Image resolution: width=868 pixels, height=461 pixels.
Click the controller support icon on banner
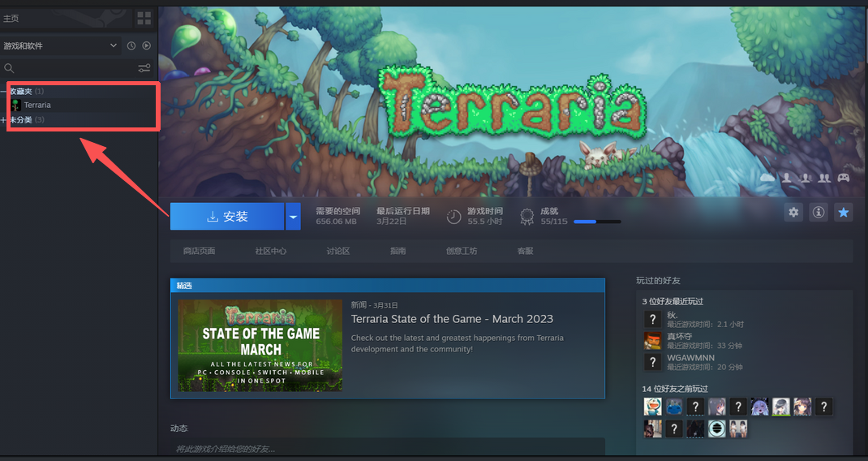pos(844,177)
